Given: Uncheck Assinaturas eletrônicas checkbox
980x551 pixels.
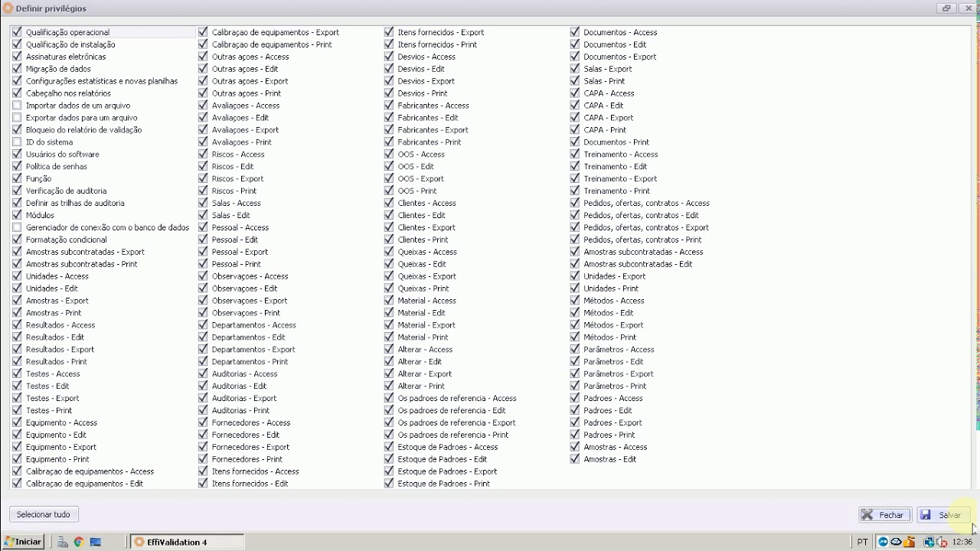Looking at the screenshot, I should 17,57.
